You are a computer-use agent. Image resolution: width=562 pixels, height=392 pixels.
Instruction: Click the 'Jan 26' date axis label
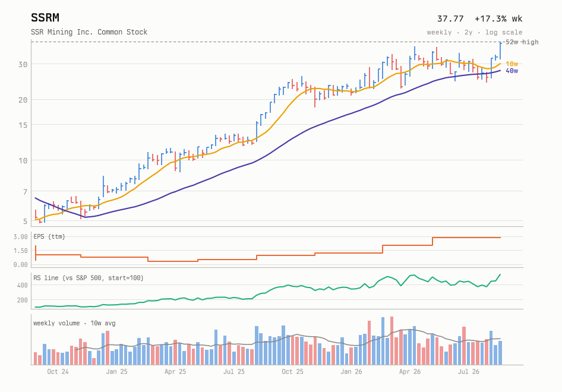click(x=351, y=372)
